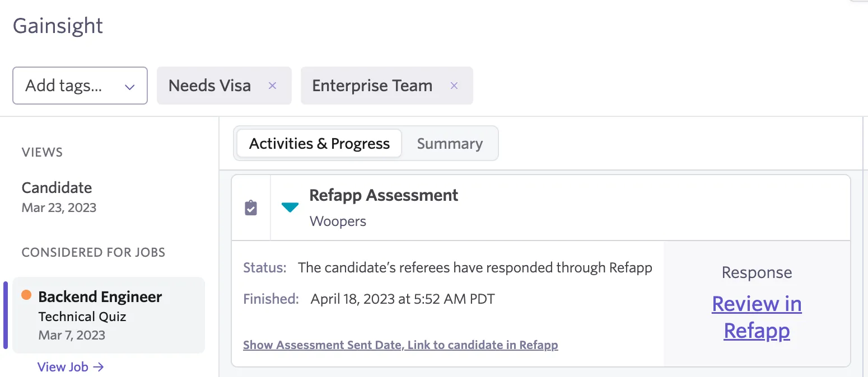
Task: Click the Woopers subtitle text
Action: 338,221
